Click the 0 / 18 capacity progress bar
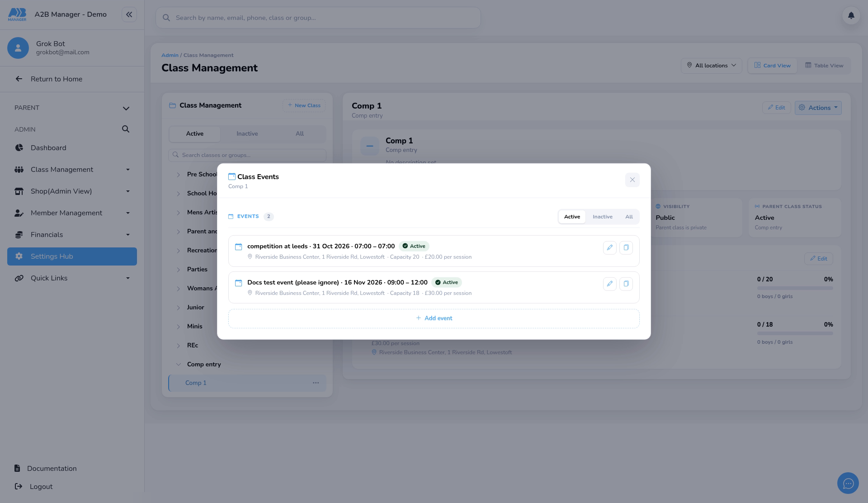This screenshot has height=503, width=868. point(795,333)
